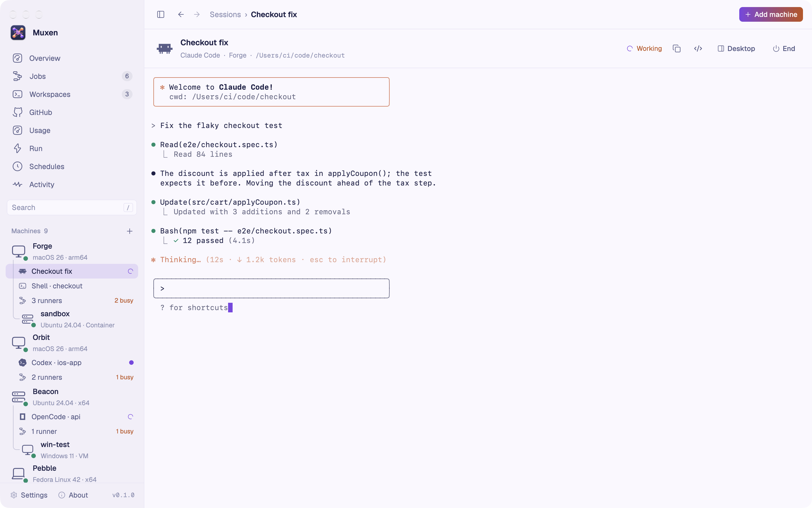Screen dimensions: 812x508
Task: Open the Run page
Action: point(72,149)
